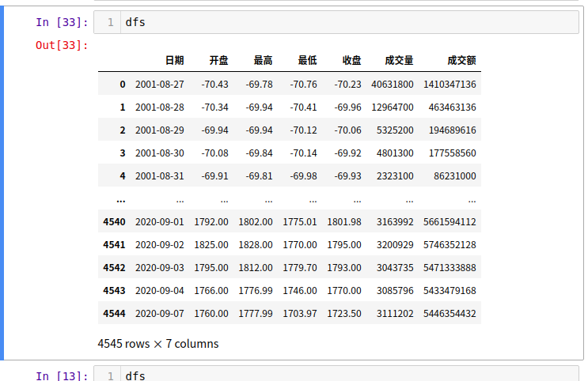
Task: Click the value 177558560
Action: click(x=452, y=153)
